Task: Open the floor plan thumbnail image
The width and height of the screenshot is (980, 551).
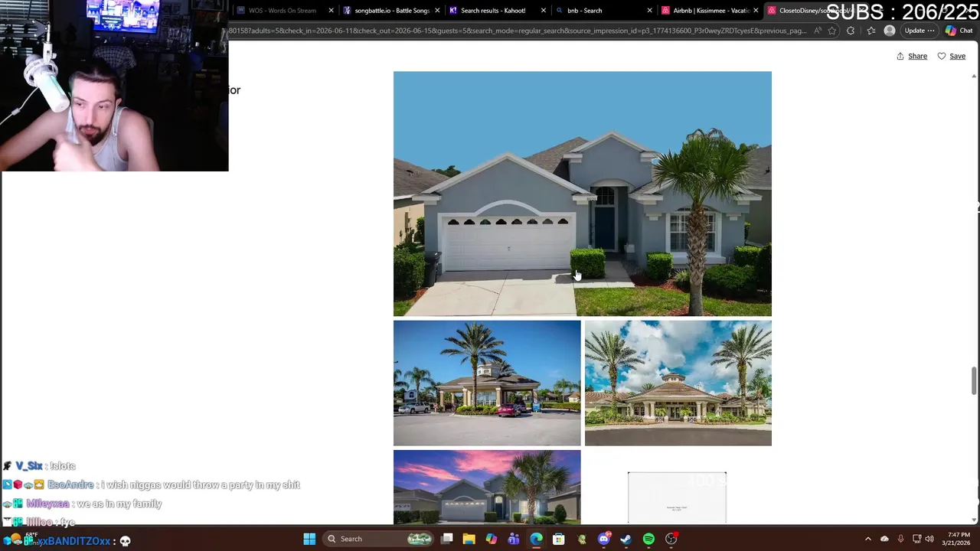Action: (x=677, y=498)
